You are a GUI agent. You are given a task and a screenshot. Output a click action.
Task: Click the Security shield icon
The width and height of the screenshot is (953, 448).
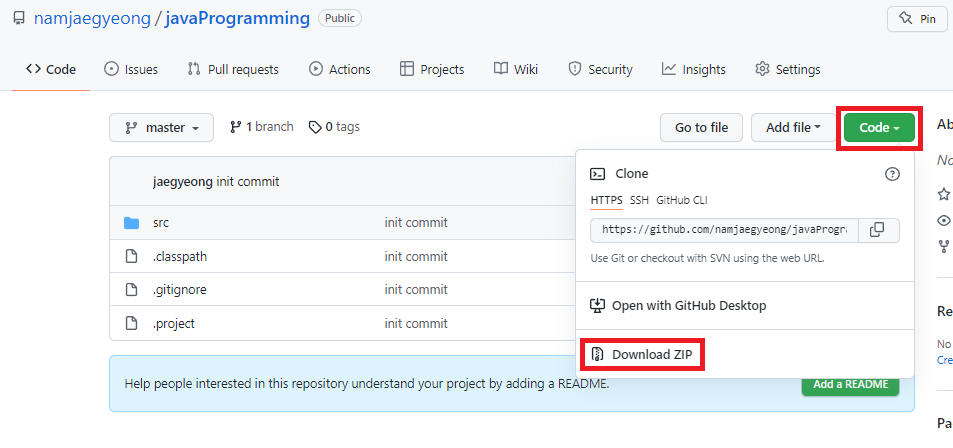tap(574, 69)
